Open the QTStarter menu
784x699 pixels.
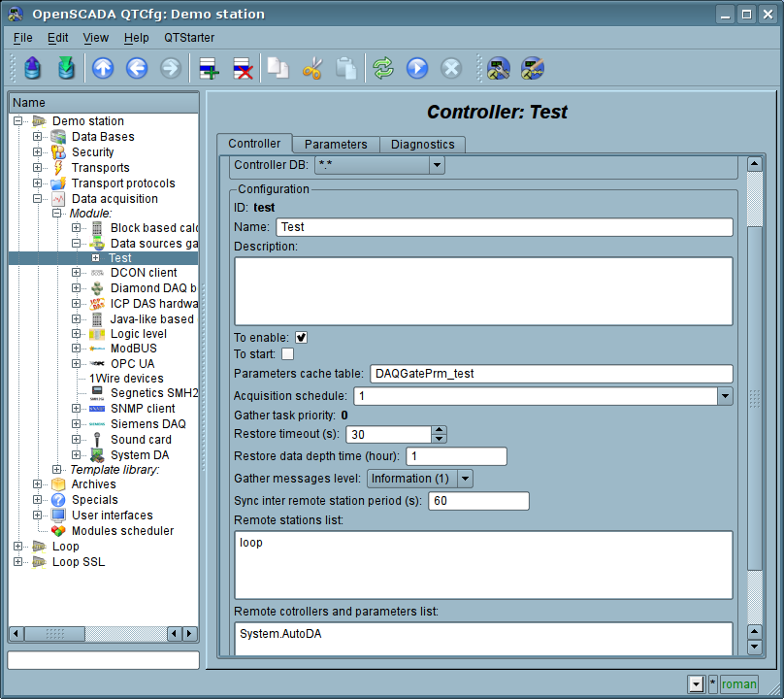pos(189,38)
